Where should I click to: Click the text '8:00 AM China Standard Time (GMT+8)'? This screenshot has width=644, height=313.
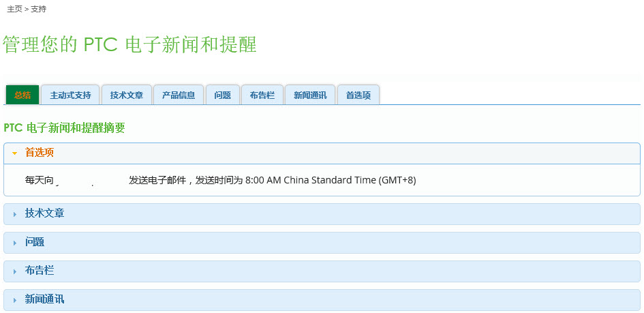tap(331, 180)
